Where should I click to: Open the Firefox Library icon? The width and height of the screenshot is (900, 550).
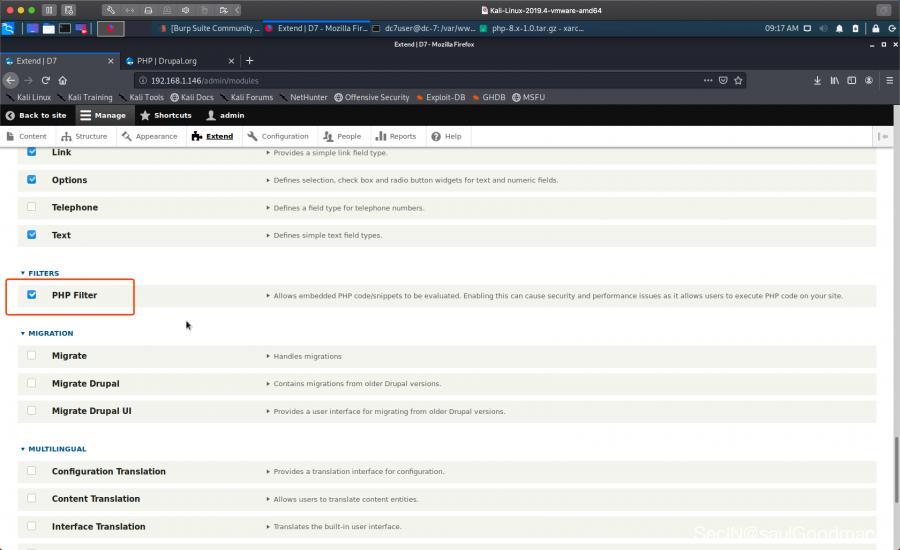click(x=834, y=80)
